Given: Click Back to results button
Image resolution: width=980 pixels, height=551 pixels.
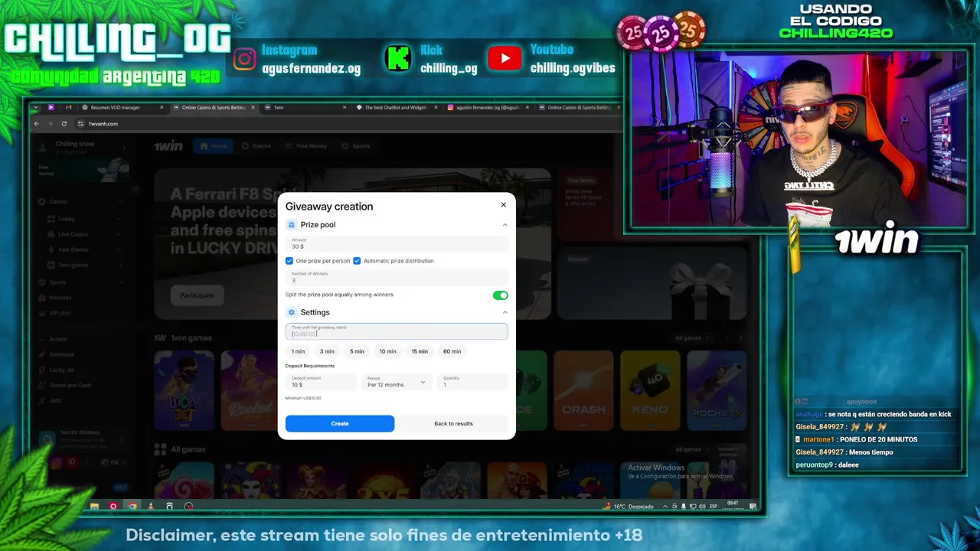Looking at the screenshot, I should (x=453, y=423).
